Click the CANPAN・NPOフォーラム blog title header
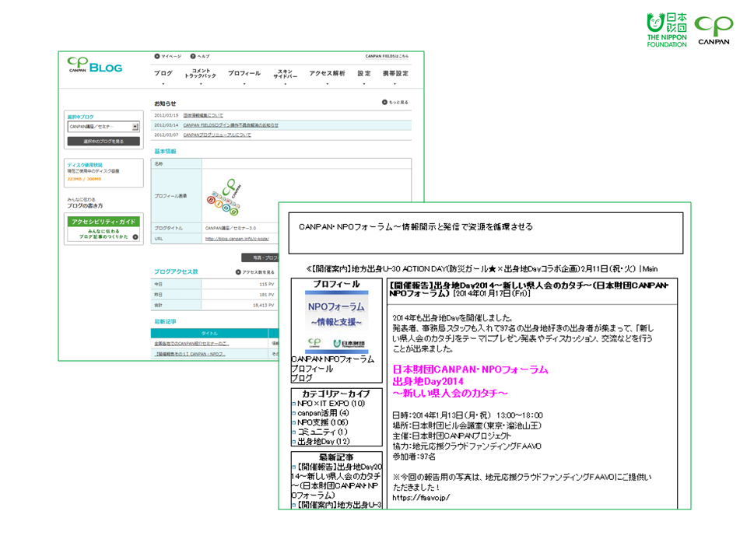 [x=416, y=226]
